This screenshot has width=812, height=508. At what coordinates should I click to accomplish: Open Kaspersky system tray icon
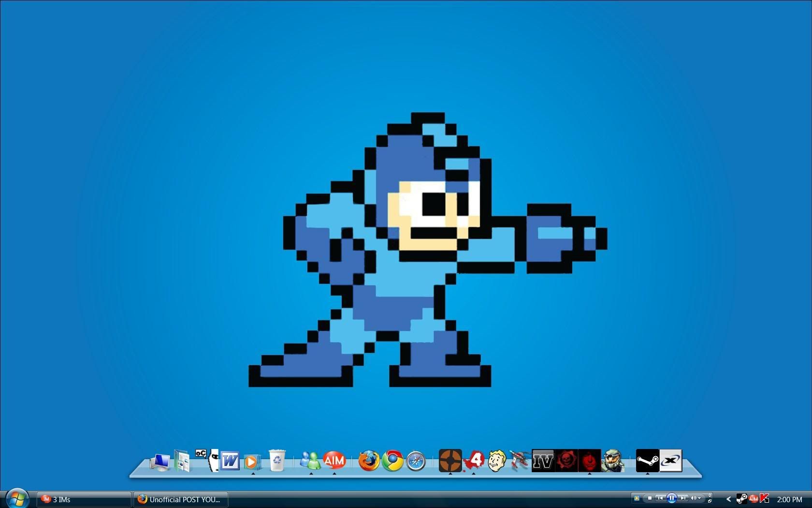point(764,498)
